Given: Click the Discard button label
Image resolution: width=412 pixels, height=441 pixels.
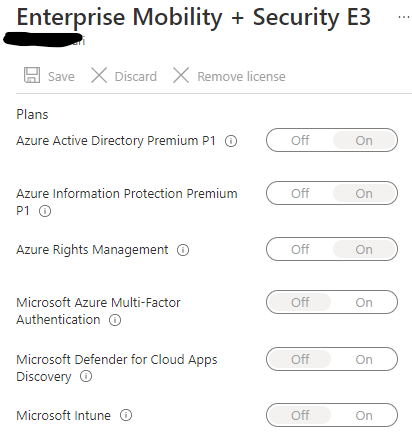Looking at the screenshot, I should [x=136, y=77].
